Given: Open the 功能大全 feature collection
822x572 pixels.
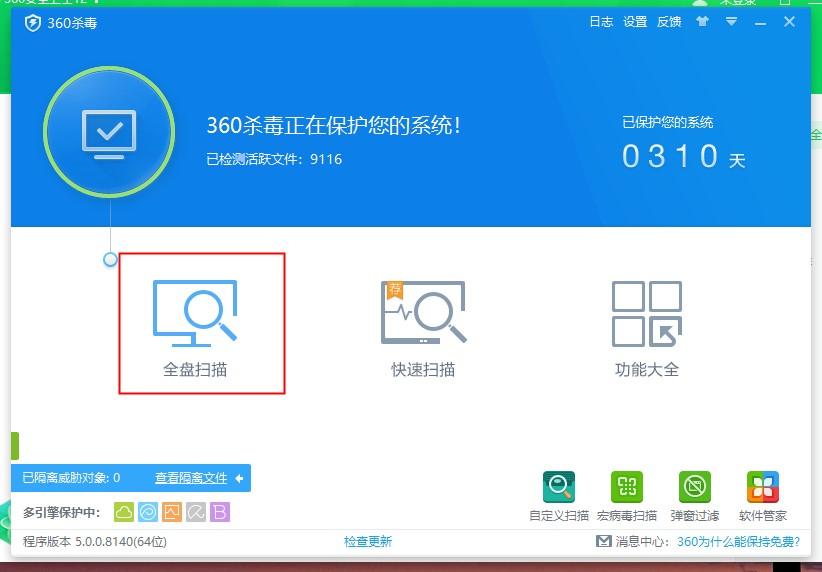Looking at the screenshot, I should coord(647,329).
